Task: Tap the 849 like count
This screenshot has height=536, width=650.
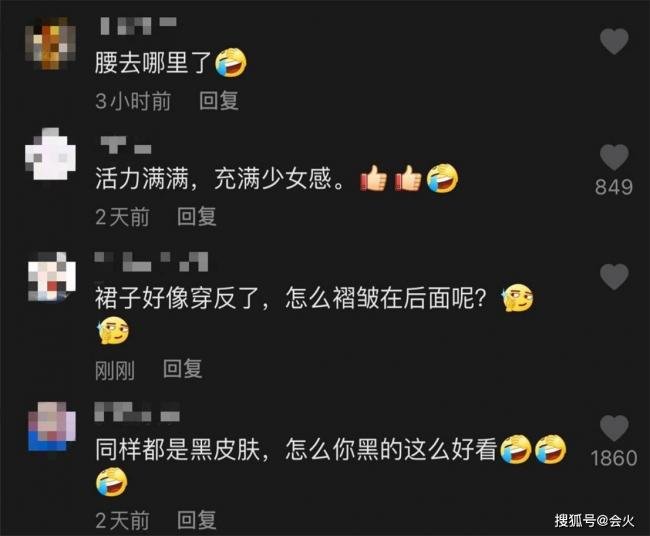Action: tap(614, 187)
